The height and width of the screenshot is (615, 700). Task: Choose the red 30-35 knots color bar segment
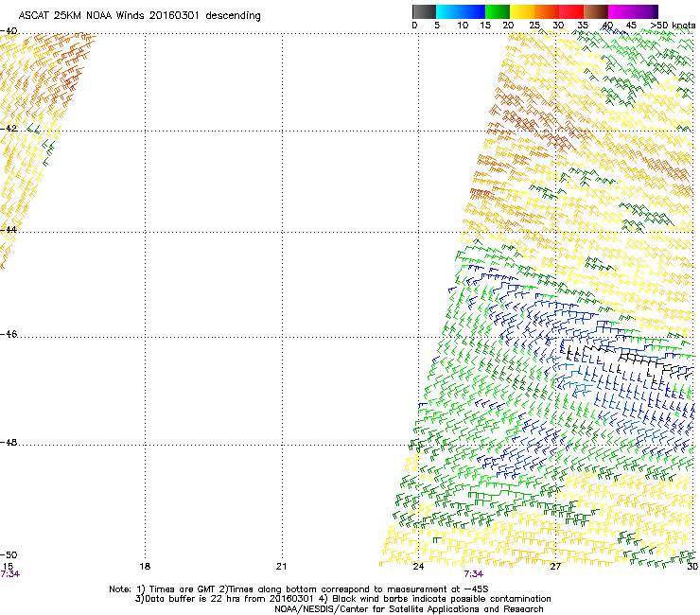(571, 11)
